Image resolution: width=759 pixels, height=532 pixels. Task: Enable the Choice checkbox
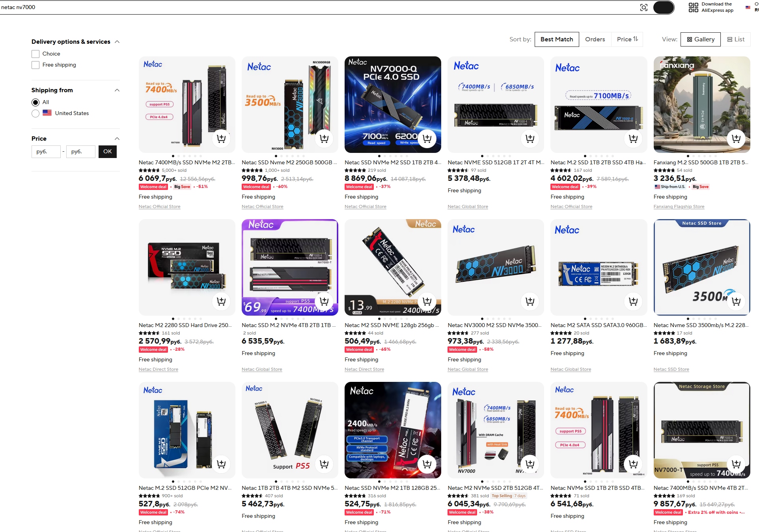pyautogui.click(x=35, y=54)
